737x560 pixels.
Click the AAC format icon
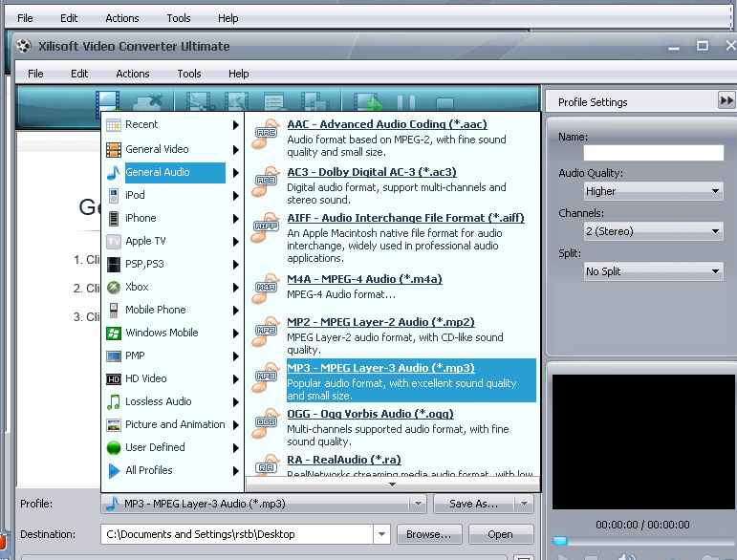pos(266,134)
